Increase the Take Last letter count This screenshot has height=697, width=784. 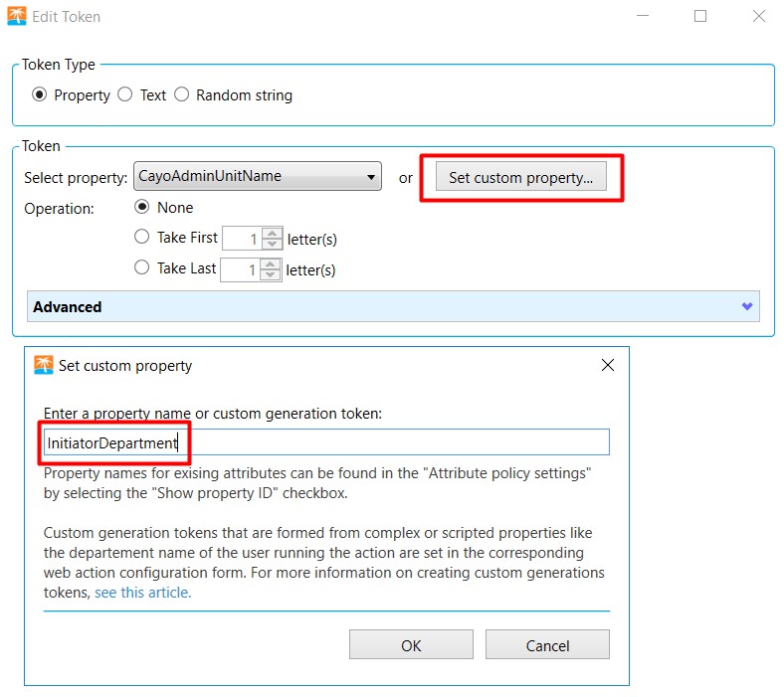pyautogui.click(x=270, y=264)
